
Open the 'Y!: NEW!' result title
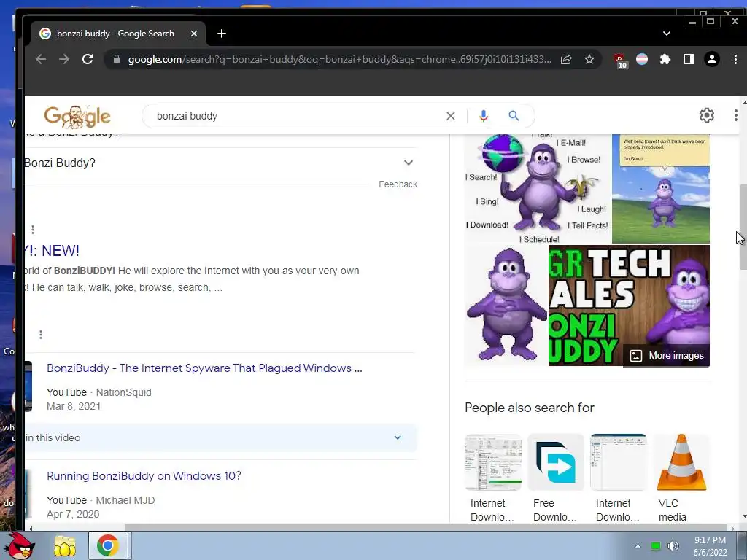click(52, 251)
